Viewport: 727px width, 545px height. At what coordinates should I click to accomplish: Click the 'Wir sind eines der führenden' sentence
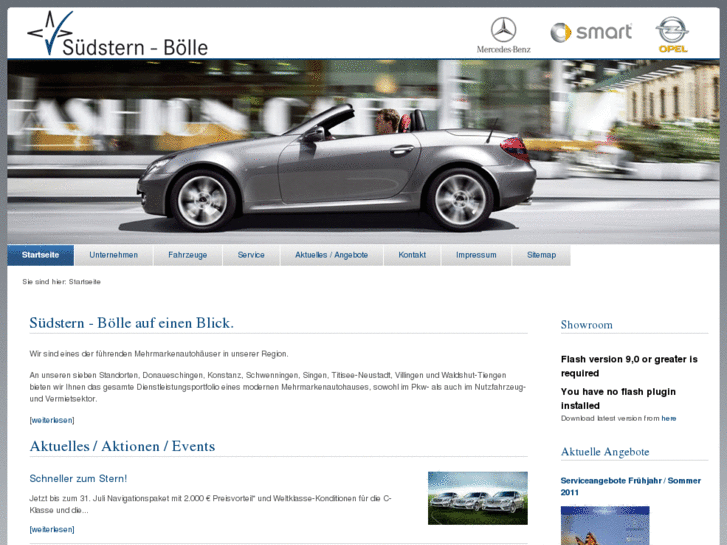[159, 354]
